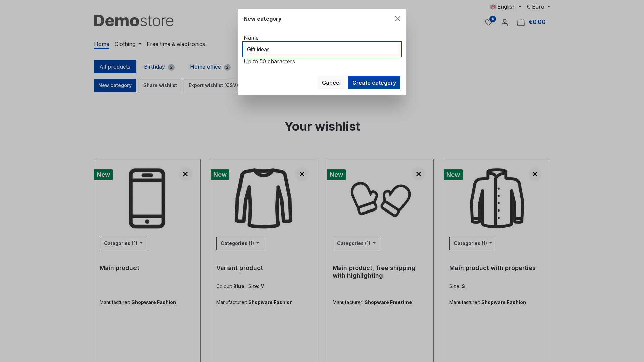Open the €0.00 cart total
The width and height of the screenshot is (644, 362).
coord(537,22)
